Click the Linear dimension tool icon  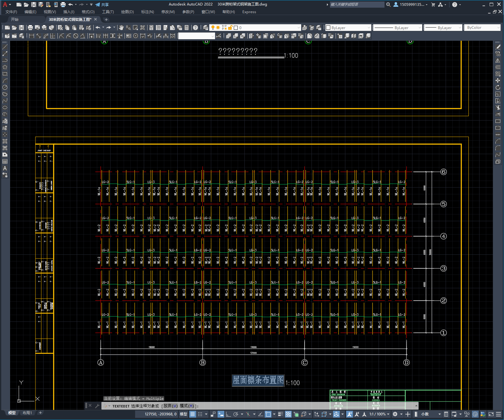(32, 36)
